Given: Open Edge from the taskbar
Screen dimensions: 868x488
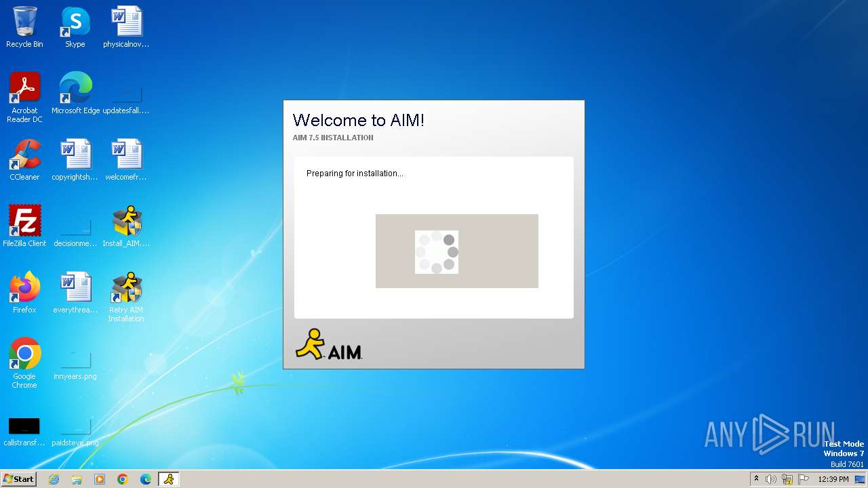Looking at the screenshot, I should click(x=146, y=479).
